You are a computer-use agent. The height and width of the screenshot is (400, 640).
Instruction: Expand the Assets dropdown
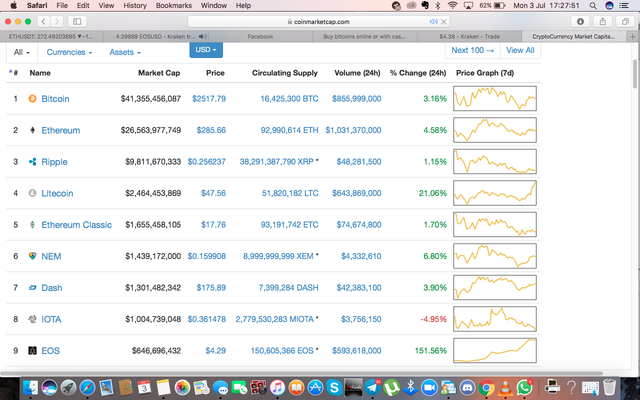125,52
